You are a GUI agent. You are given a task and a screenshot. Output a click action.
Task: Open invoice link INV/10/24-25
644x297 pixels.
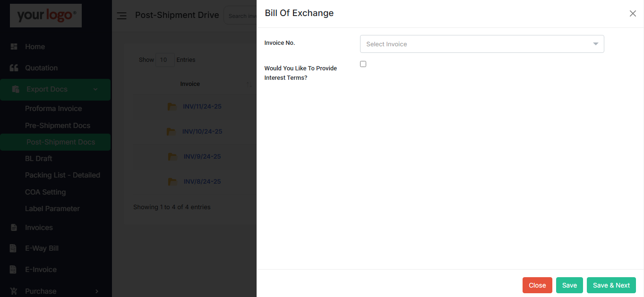coord(202,132)
